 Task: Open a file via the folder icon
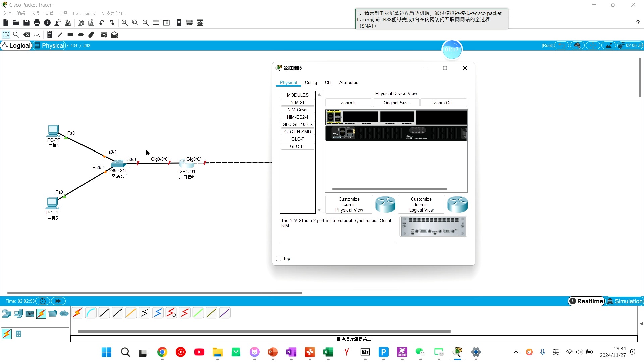16,23
